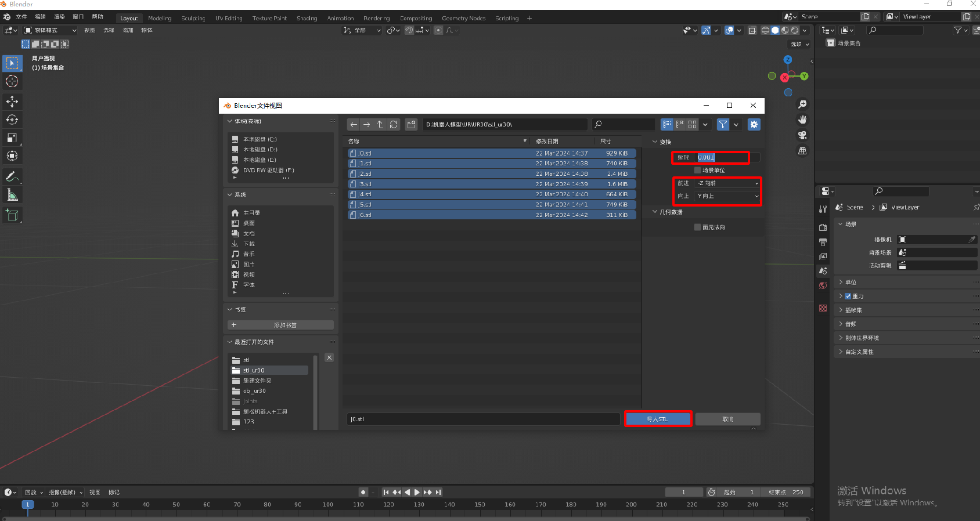Select the Annotate pencil tool
Image resolution: width=980 pixels, height=521 pixels.
[12, 176]
